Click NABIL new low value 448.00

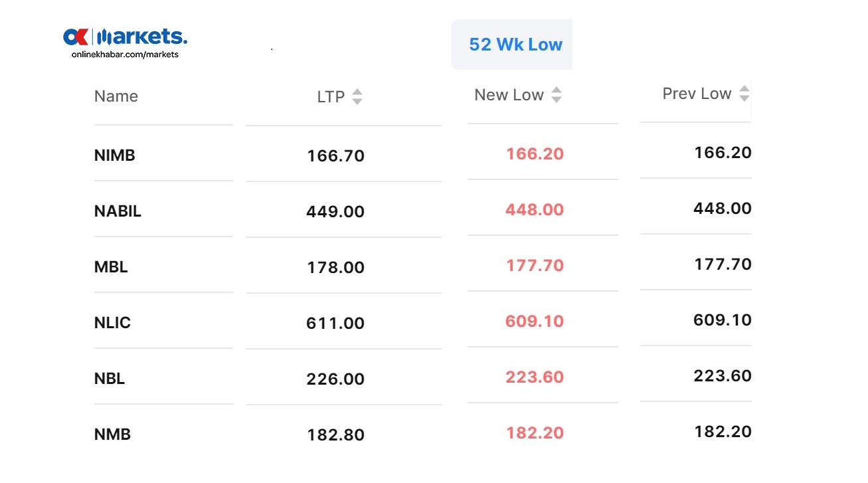click(535, 210)
